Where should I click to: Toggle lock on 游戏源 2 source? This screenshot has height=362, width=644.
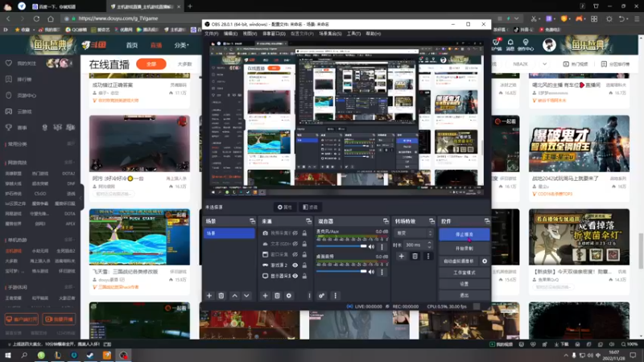304,265
